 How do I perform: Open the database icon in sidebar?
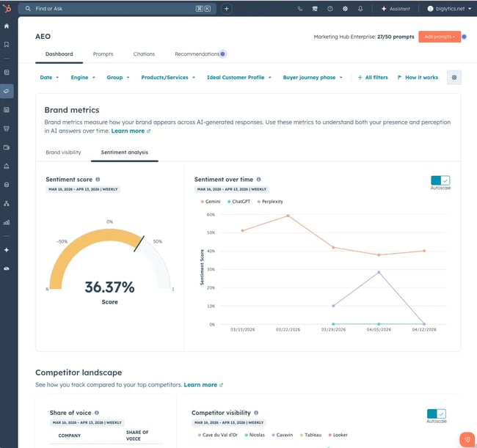[x=7, y=185]
